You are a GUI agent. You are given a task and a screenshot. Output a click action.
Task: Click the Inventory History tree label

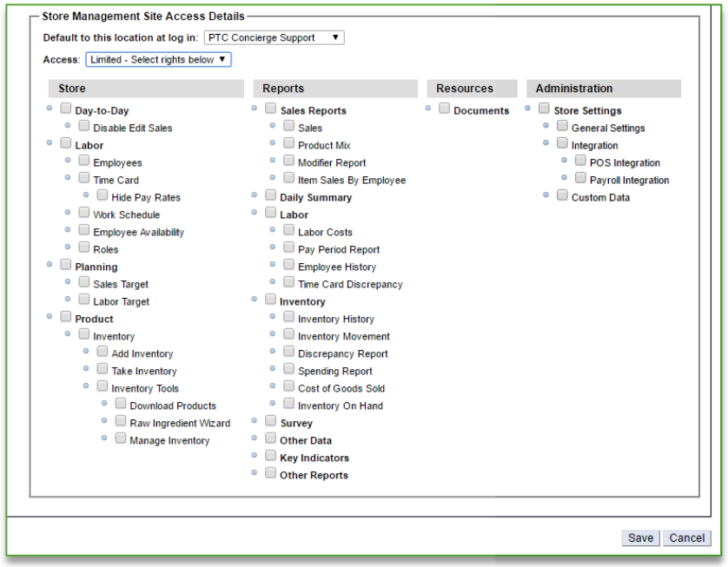pos(335,320)
